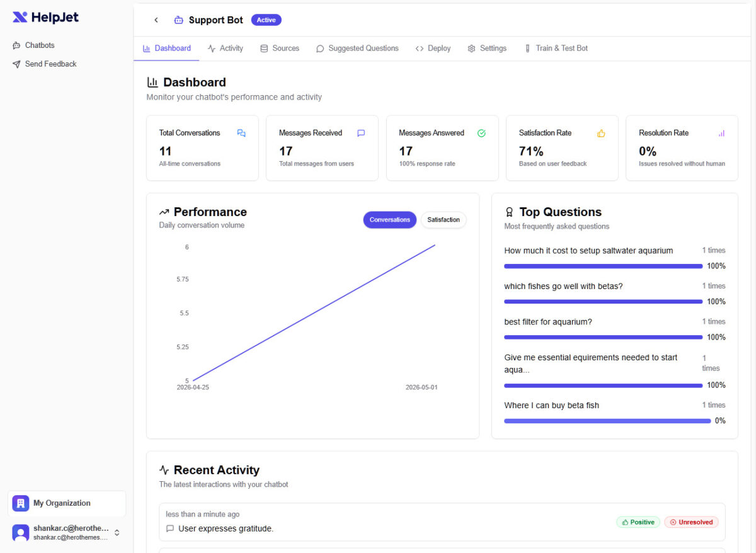
Task: Click the saltwater aquarium question progress bar
Action: click(x=604, y=266)
